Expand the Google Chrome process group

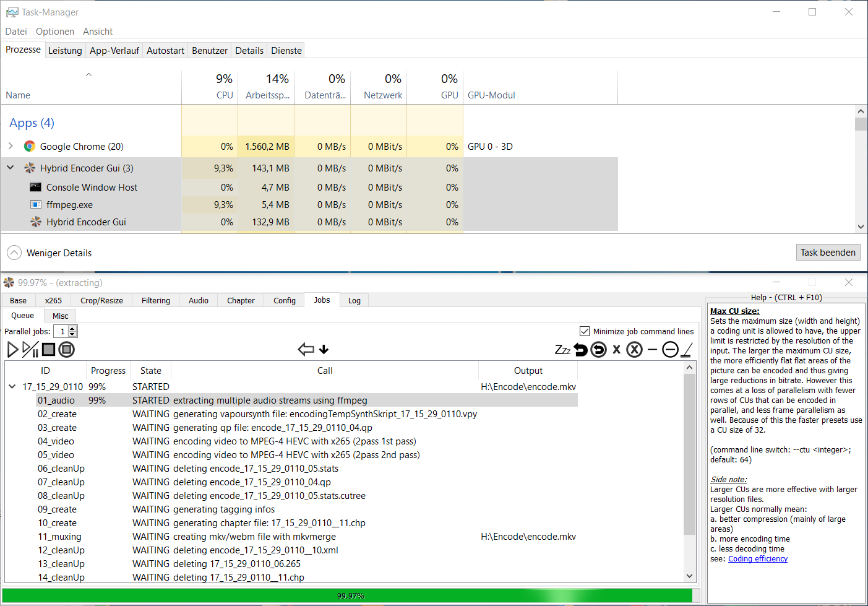coord(11,146)
